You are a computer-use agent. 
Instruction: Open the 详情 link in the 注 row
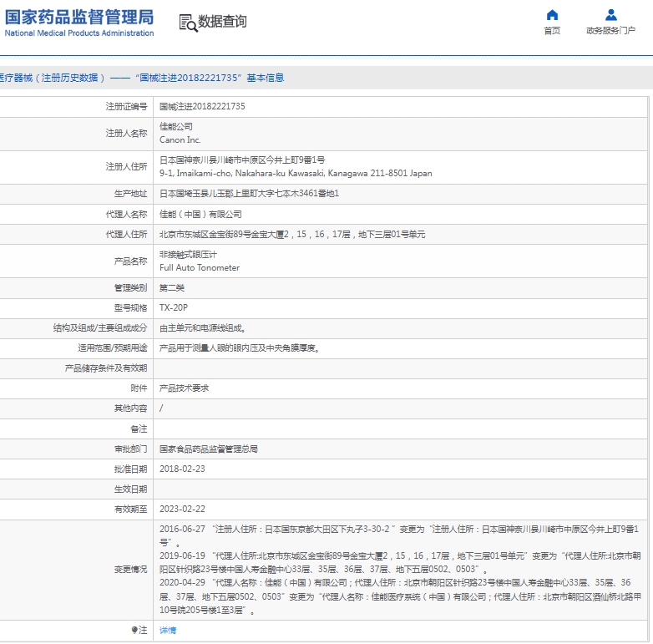click(168, 630)
